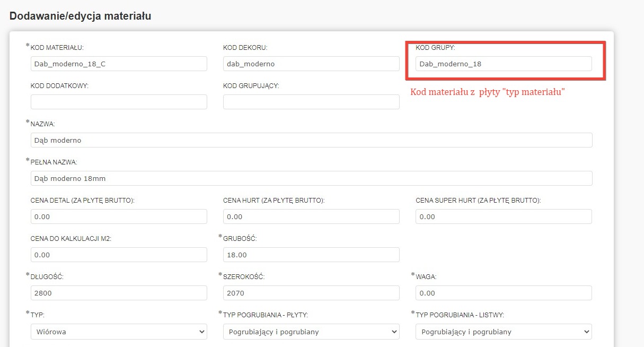
Task: Click the CENA DO KALKULACJI M2 field
Action: tap(119, 255)
